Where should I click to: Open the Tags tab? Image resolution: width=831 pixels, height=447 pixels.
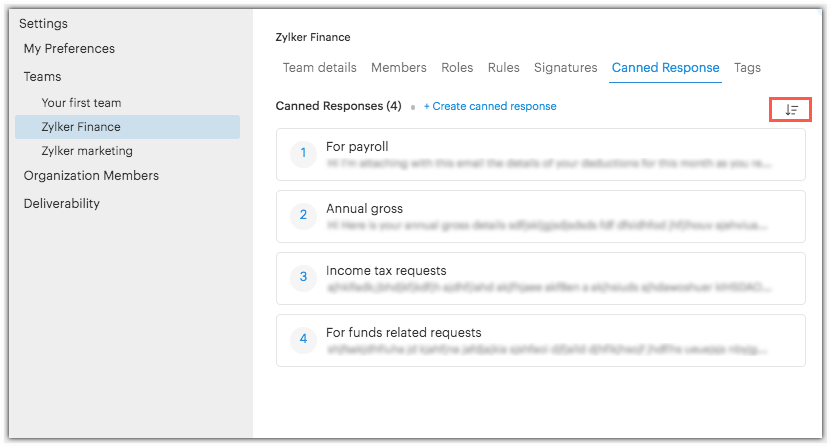tap(747, 68)
